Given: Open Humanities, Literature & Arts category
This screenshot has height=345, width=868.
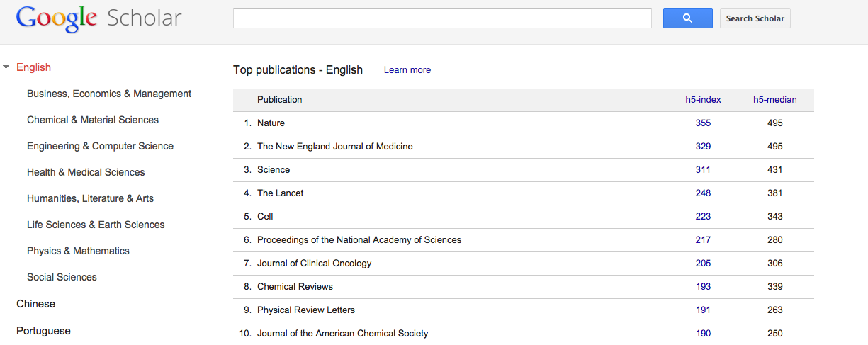Looking at the screenshot, I should click(90, 198).
